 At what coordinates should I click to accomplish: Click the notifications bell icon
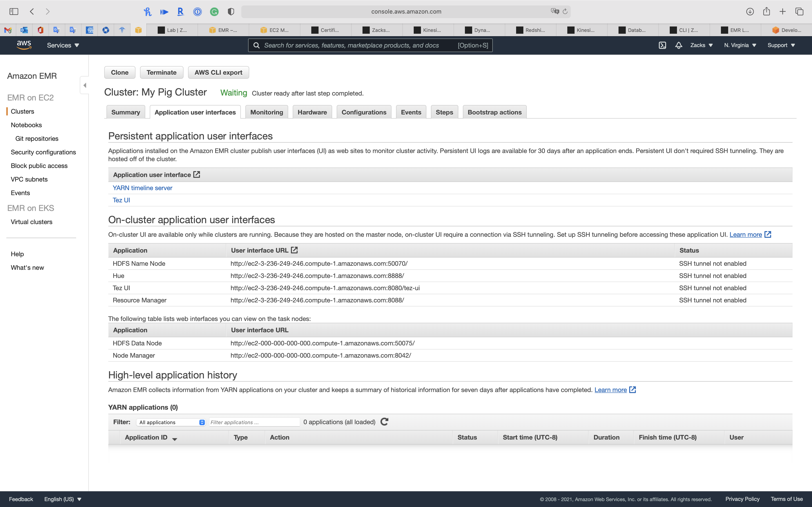pyautogui.click(x=679, y=45)
